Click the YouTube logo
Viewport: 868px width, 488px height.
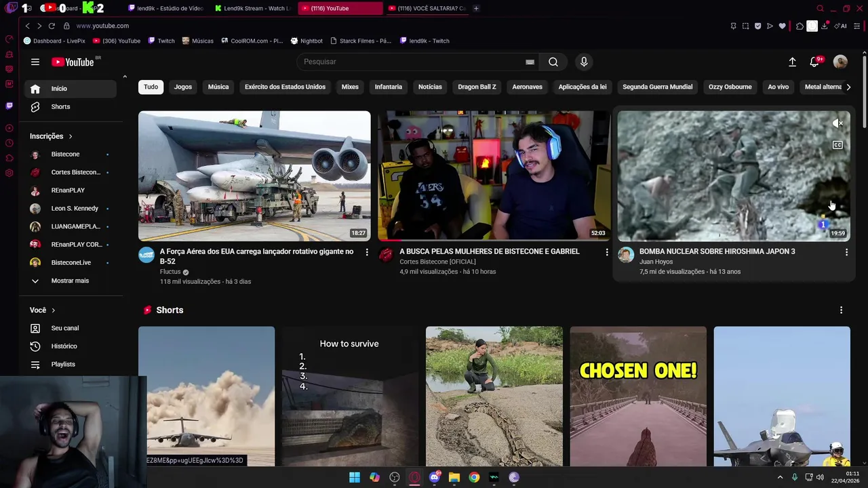click(x=73, y=62)
